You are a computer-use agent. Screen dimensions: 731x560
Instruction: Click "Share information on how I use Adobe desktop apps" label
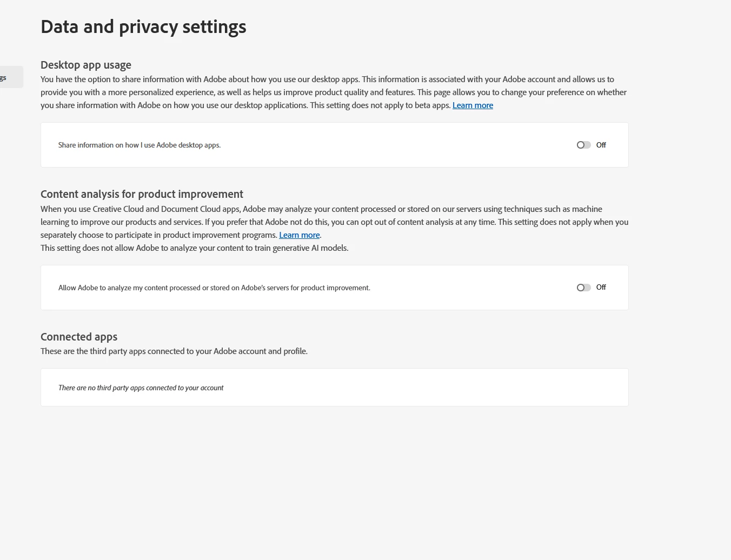139,145
